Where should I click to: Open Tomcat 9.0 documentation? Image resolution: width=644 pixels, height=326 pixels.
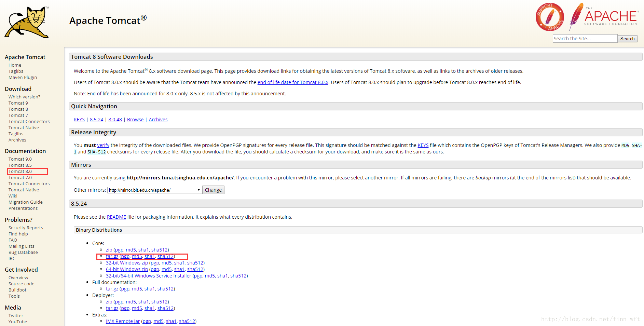(20, 159)
